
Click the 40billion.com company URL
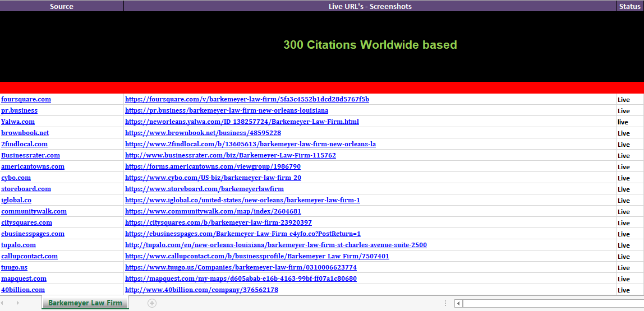pos(201,290)
